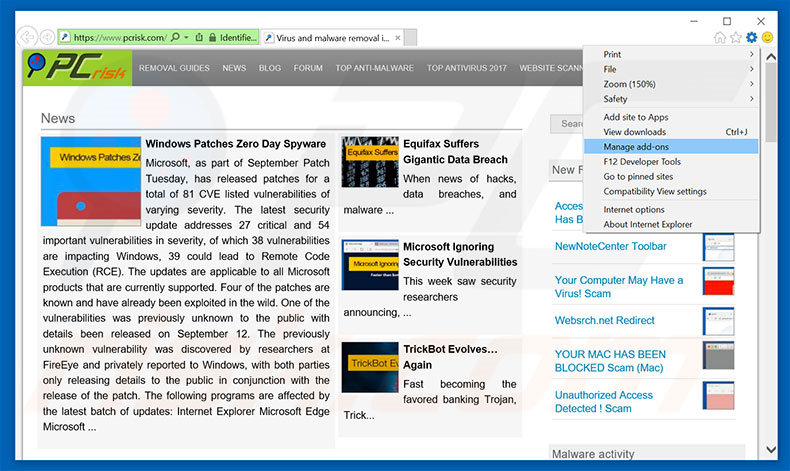Click the scrollbar down arrow
Image resolution: width=790 pixels, height=471 pixels.
[x=771, y=449]
